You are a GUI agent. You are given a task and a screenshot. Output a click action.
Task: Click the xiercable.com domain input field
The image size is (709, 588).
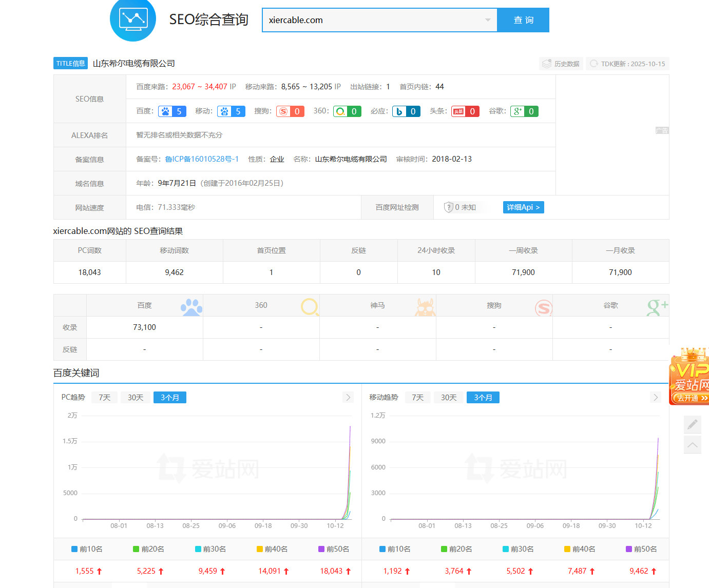375,20
